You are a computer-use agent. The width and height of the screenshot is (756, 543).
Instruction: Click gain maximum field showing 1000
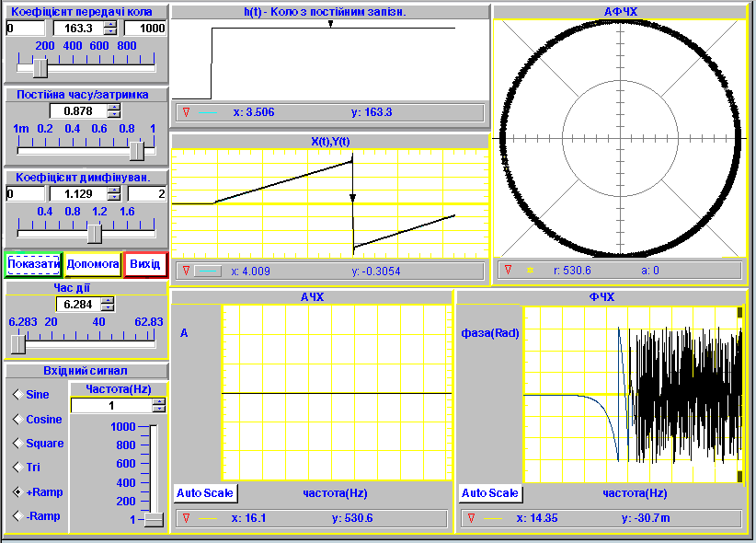click(145, 28)
